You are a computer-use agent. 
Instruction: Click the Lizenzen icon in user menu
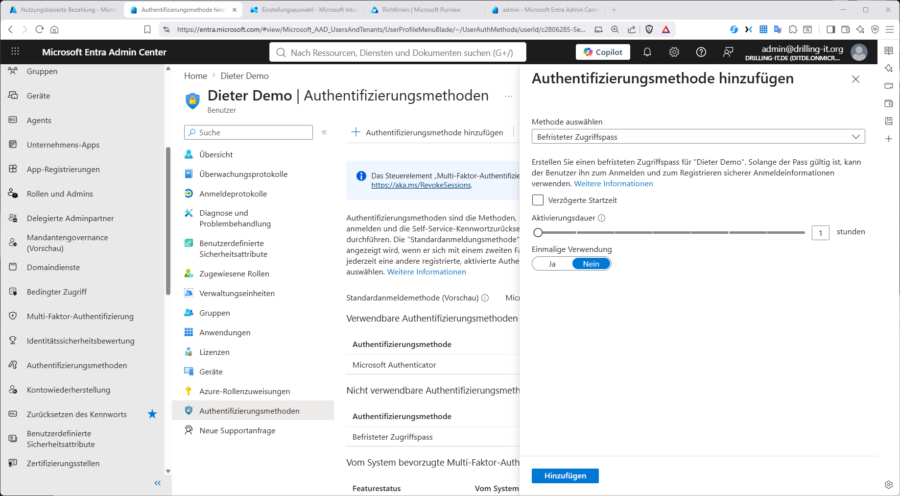click(x=188, y=352)
